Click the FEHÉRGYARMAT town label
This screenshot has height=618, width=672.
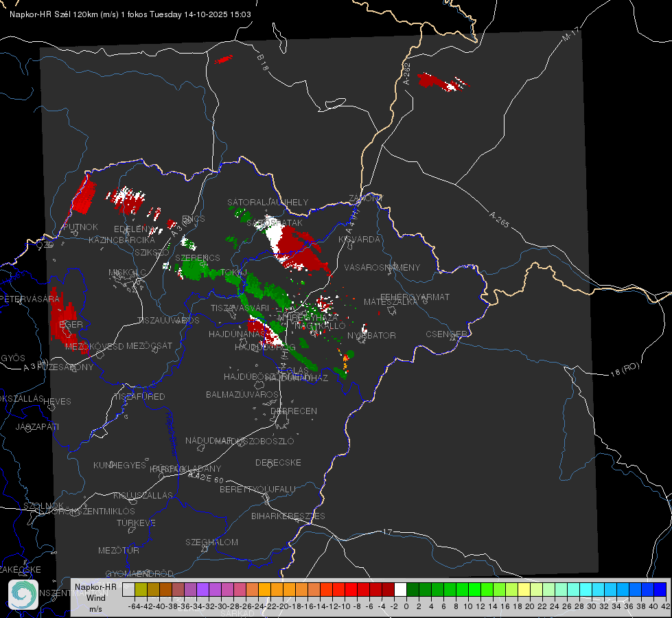(415, 297)
